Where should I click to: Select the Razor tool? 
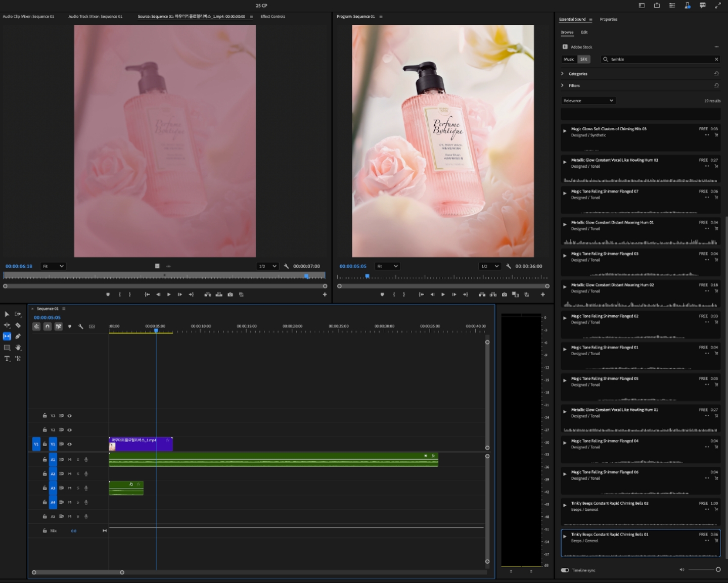[18, 325]
